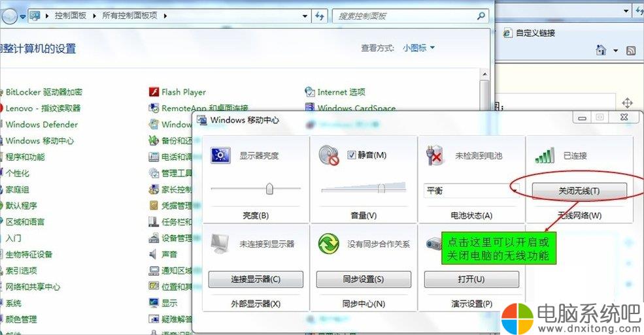Viewport: 644px width, 335px height.
Task: Open the Internet 选项 icon
Action: point(310,92)
